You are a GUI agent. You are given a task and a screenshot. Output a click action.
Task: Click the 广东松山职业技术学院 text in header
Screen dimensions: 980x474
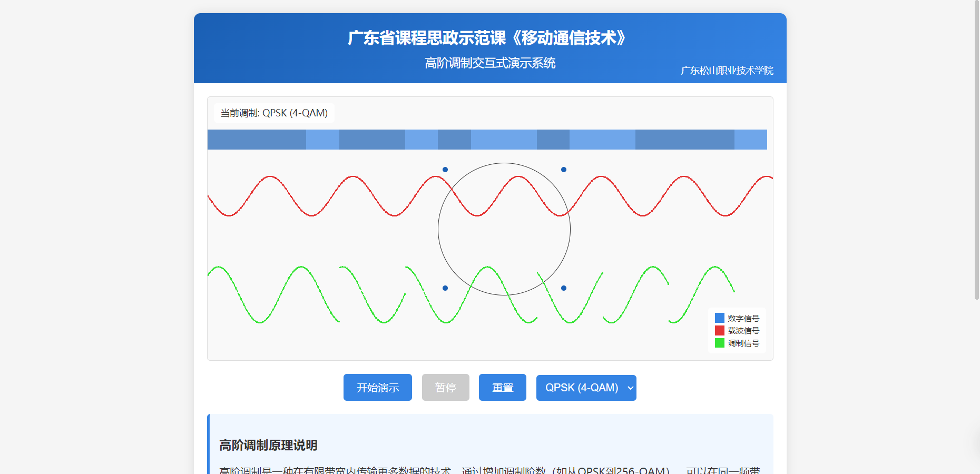(727, 71)
